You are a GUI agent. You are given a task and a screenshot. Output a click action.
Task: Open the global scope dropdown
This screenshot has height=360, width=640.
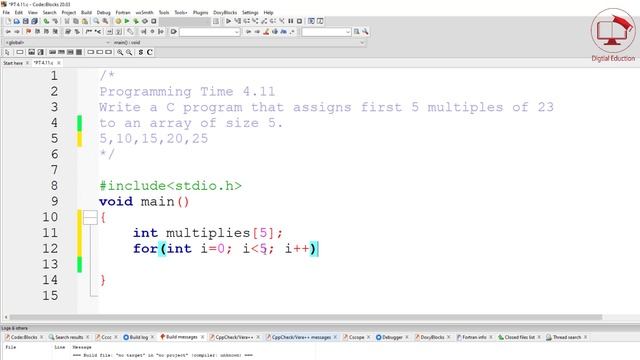coord(57,42)
